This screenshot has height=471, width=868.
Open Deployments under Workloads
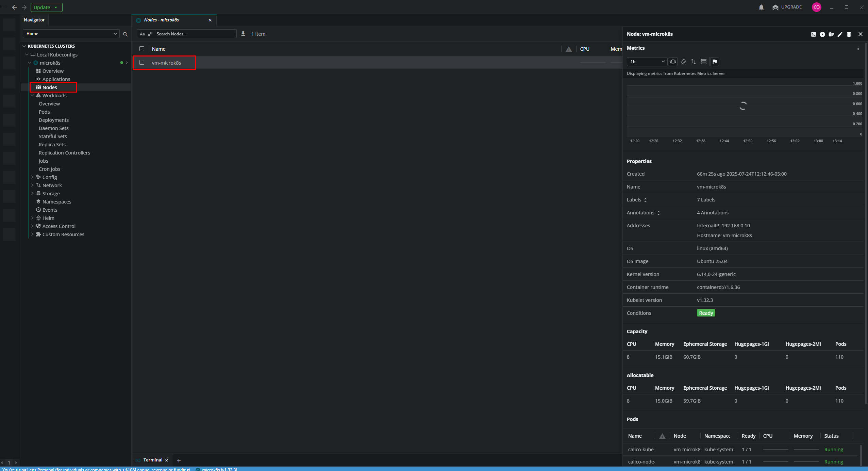54,120
